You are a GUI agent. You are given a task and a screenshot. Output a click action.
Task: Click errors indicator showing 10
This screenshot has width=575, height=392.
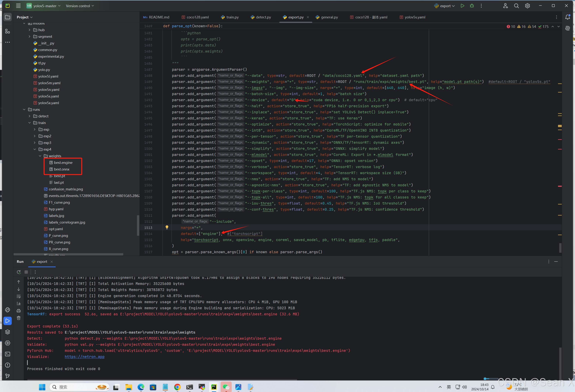(511, 26)
